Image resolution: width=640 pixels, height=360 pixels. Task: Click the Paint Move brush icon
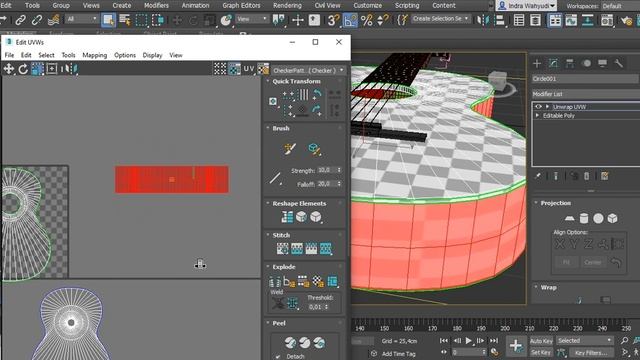coord(290,149)
